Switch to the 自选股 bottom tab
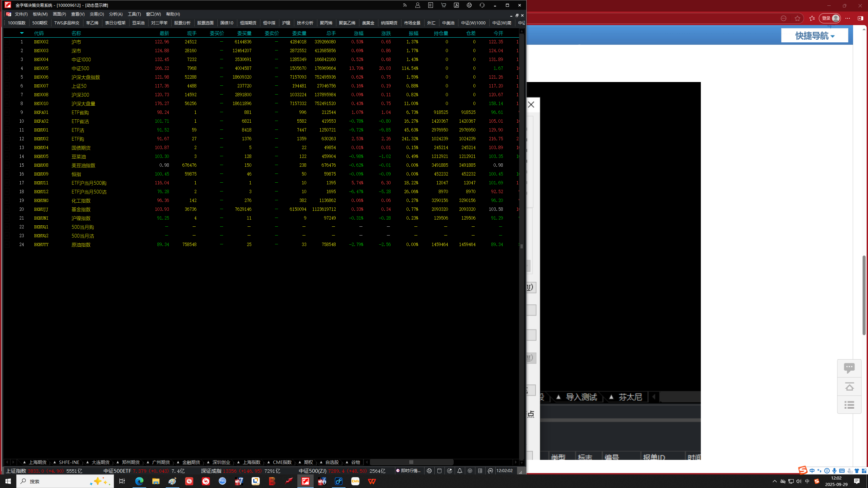868x488 pixels. point(332,462)
